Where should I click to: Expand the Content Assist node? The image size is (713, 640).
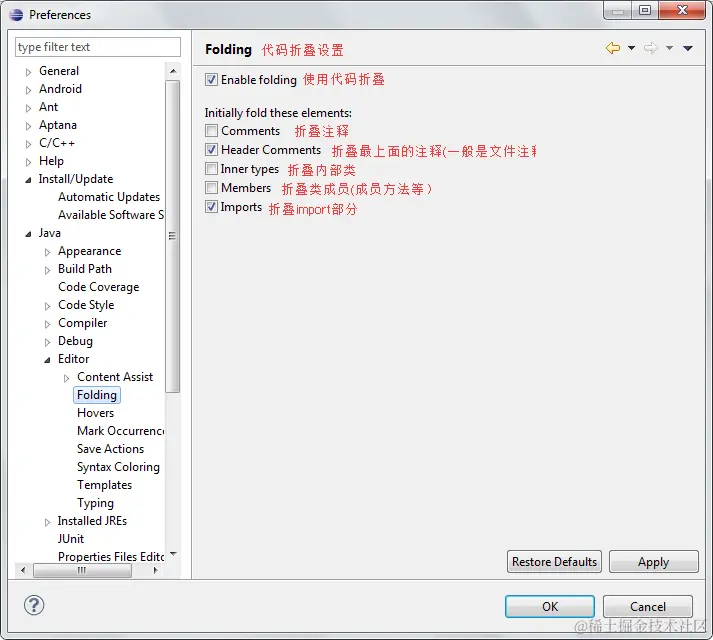(66, 378)
